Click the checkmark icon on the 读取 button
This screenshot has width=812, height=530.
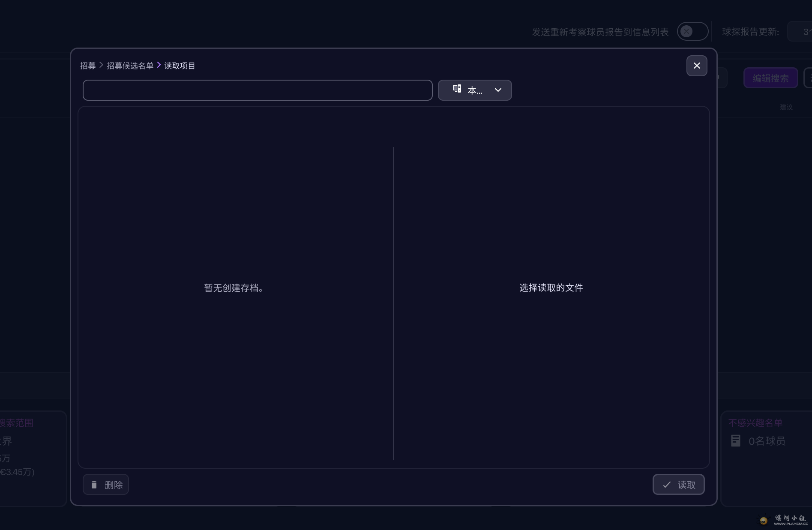pyautogui.click(x=667, y=485)
